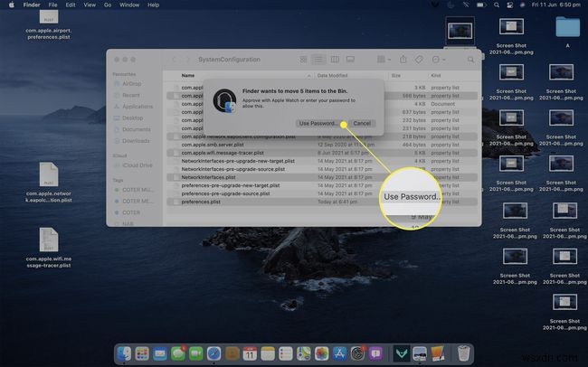Select preferences-pre-upgrade-source.plist row
The width and height of the screenshot is (588, 367).
(322, 193)
